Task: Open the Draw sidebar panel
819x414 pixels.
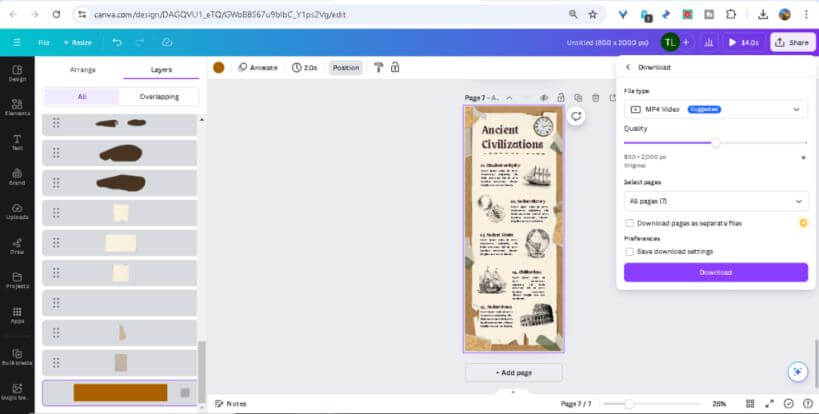Action: click(x=17, y=246)
